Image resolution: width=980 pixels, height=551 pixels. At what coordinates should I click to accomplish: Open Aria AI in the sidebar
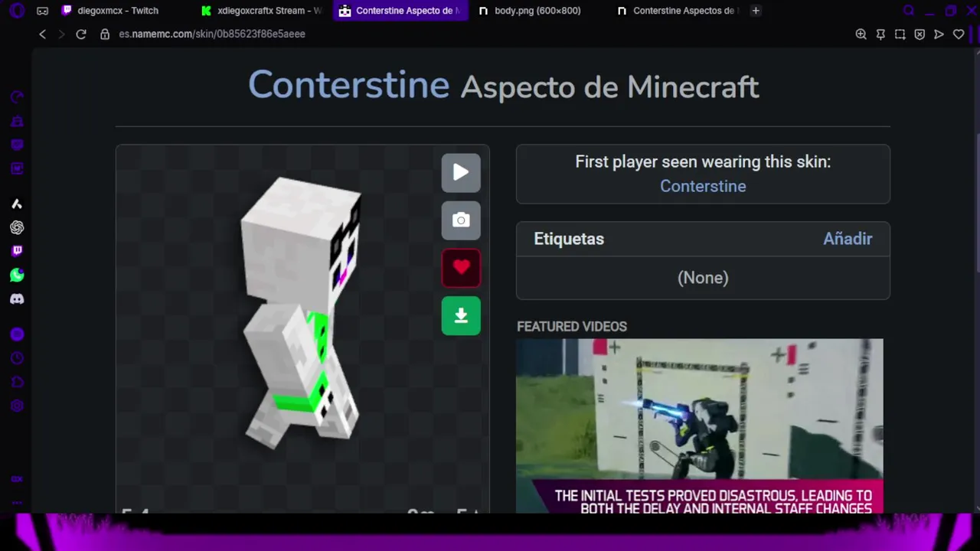17,204
